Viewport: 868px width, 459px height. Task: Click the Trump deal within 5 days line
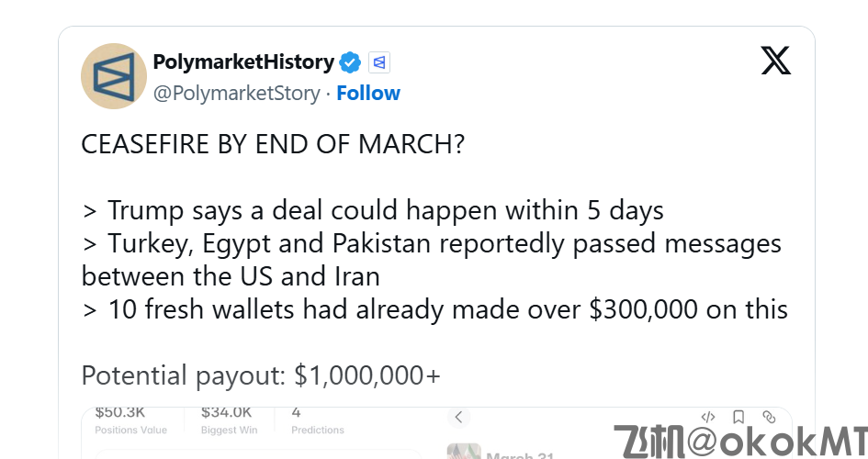coord(373,210)
